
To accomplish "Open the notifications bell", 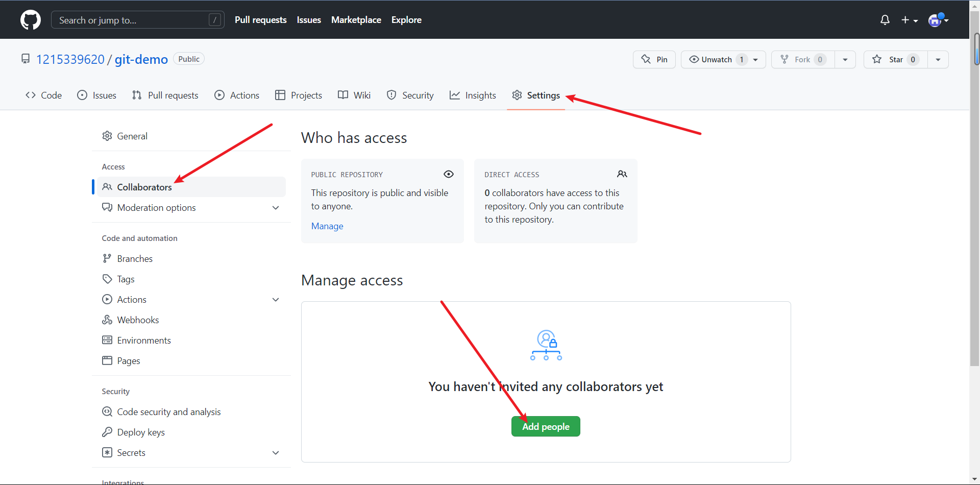I will pyautogui.click(x=885, y=20).
